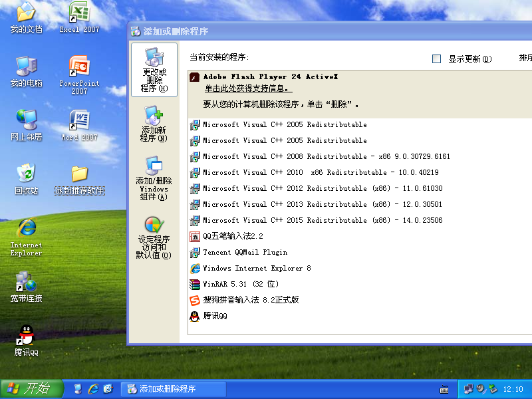Select the Tencent QQMail Plugin entry
Screen dimensions: 532x399
pos(360,253)
